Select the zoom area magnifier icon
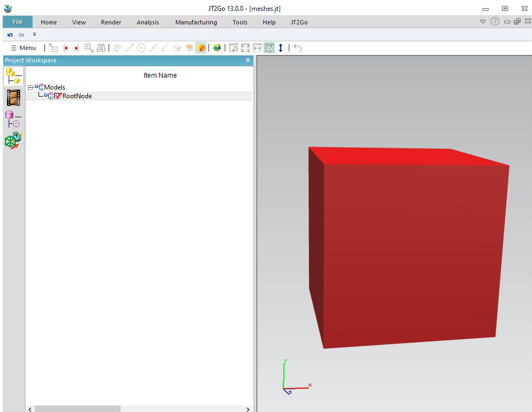The image size is (532, 412). pos(89,48)
